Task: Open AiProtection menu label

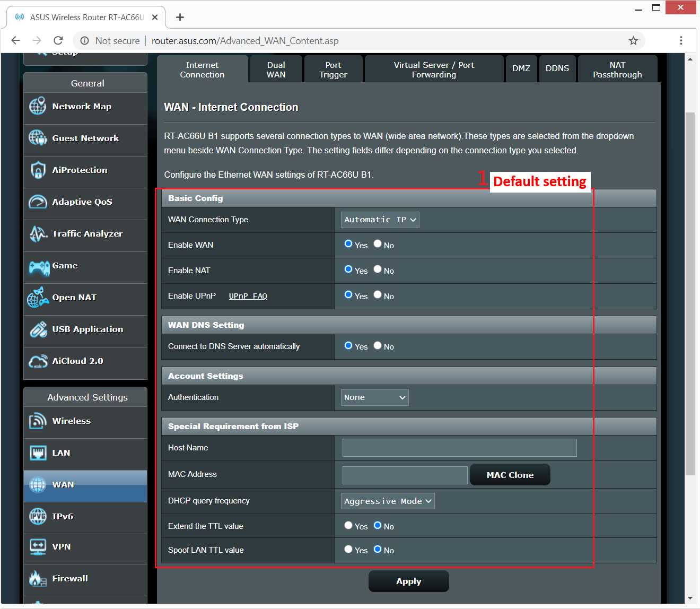Action: point(80,170)
